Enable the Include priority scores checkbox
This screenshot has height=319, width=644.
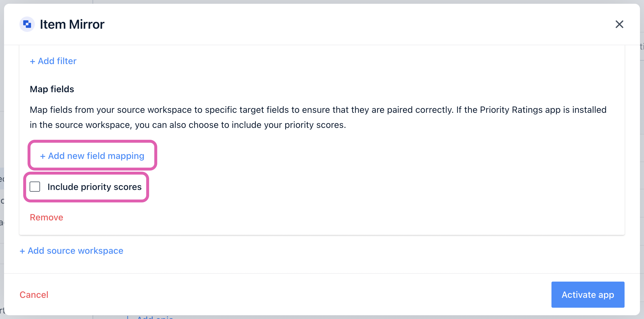pyautogui.click(x=35, y=187)
